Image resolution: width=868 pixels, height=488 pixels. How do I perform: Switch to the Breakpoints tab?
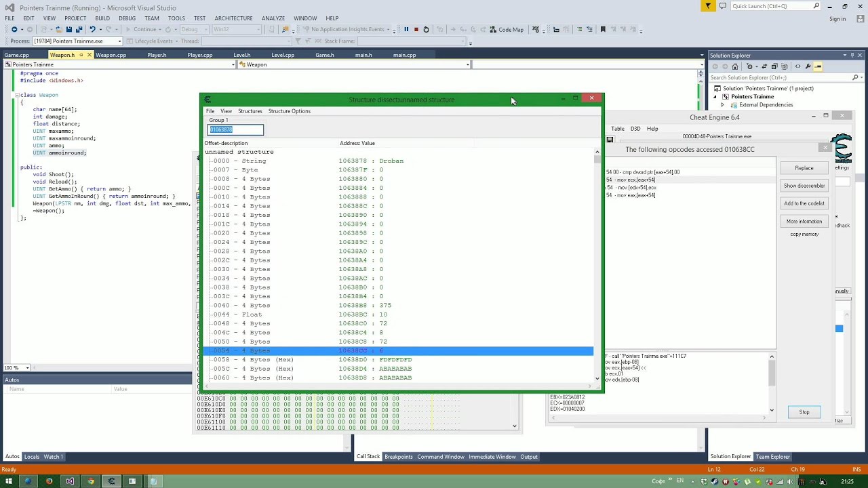[x=399, y=457]
